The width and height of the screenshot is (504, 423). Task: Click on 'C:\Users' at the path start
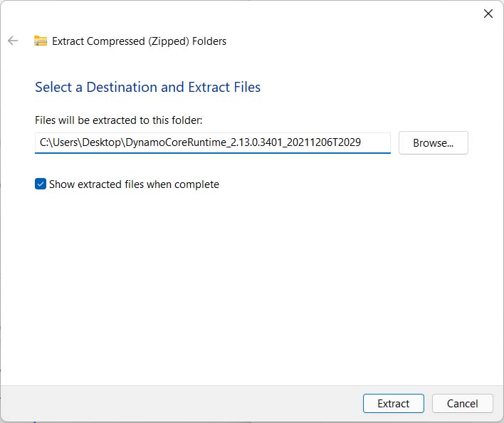pyautogui.click(x=58, y=142)
